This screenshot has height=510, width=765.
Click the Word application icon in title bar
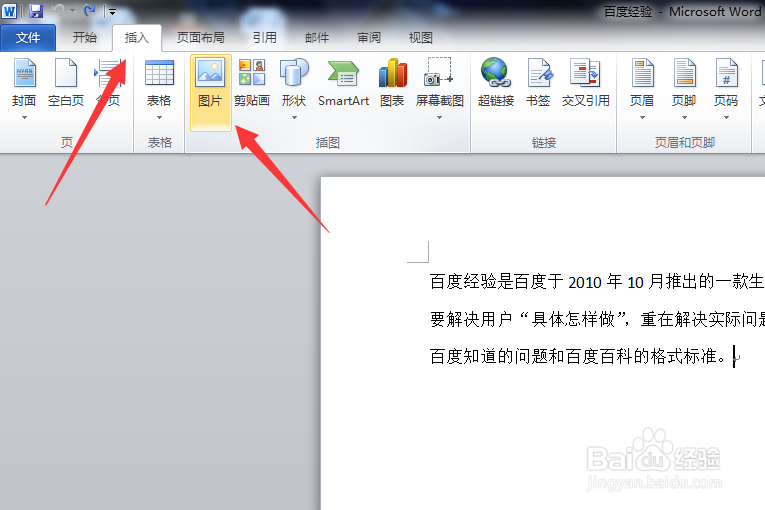[x=9, y=11]
